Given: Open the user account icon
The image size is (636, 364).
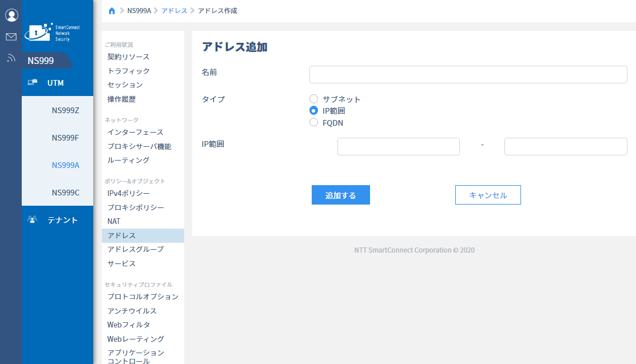Looking at the screenshot, I should click(x=11, y=15).
